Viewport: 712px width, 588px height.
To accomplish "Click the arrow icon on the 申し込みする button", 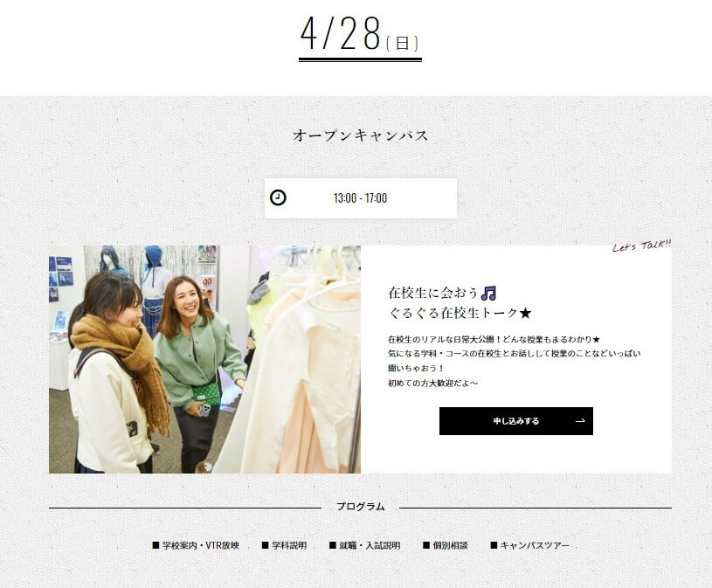I will pos(580,421).
